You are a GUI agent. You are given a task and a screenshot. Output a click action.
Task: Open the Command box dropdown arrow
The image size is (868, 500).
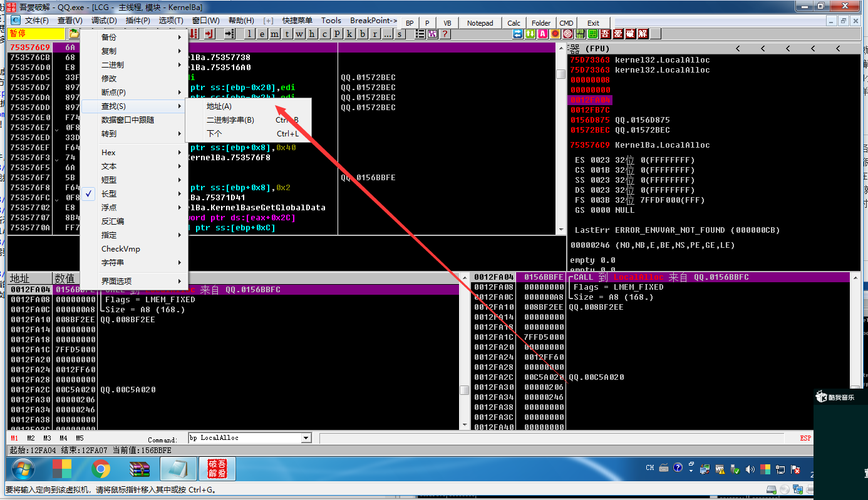click(x=306, y=438)
